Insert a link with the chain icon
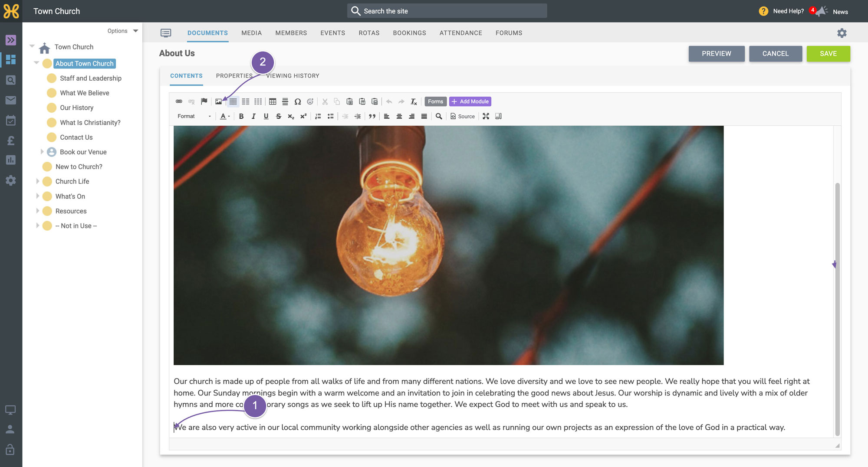868x467 pixels. point(179,101)
